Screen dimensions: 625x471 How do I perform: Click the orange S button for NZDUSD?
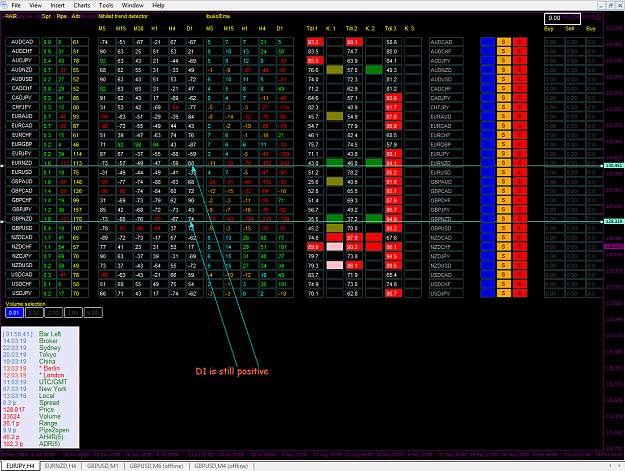point(503,265)
